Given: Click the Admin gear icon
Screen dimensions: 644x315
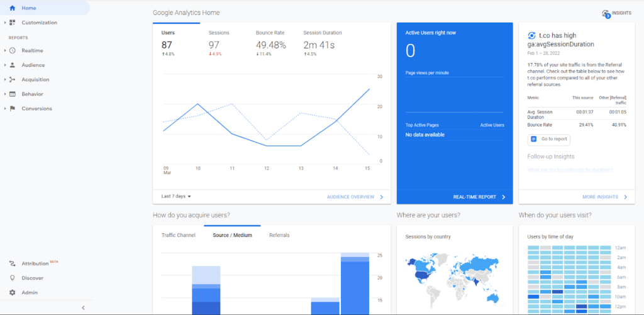Looking at the screenshot, I should click(x=13, y=293).
